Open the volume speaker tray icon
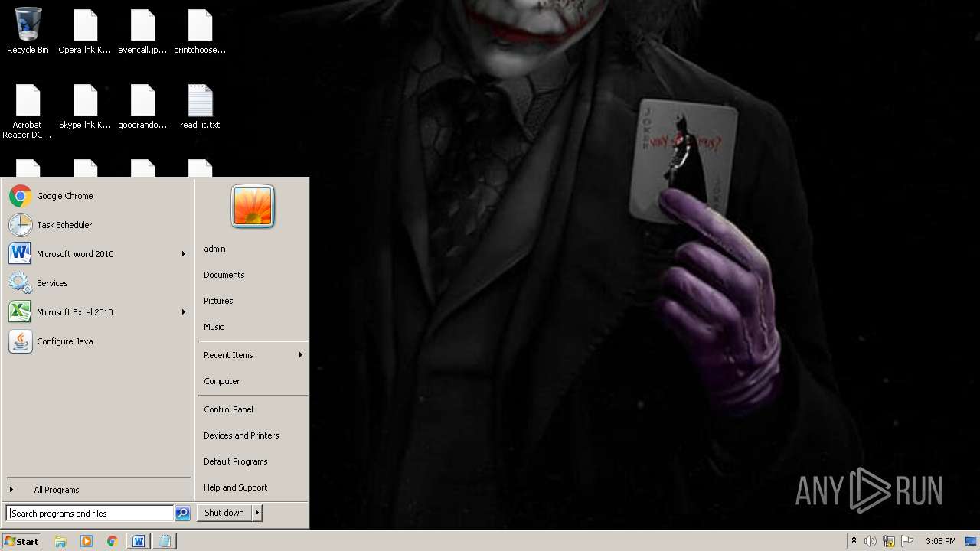The height and width of the screenshot is (551, 980). click(x=871, y=541)
